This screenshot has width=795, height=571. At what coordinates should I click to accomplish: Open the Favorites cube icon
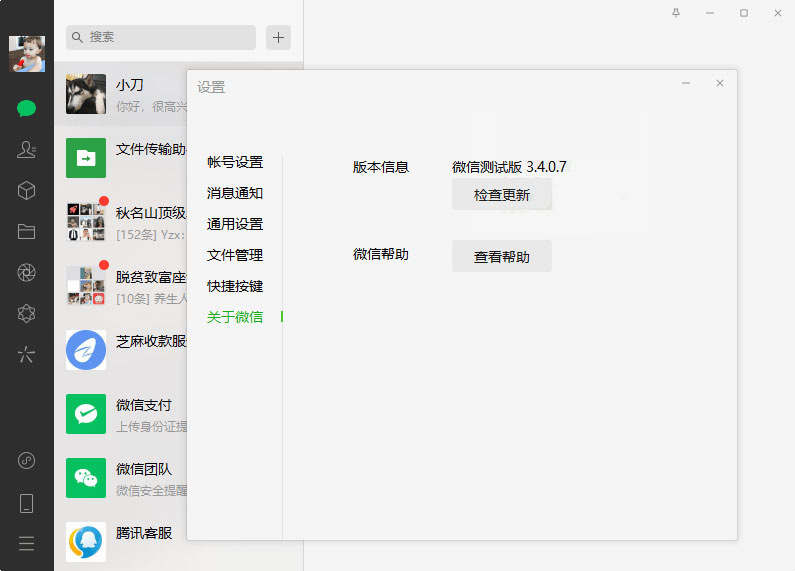tap(27, 190)
